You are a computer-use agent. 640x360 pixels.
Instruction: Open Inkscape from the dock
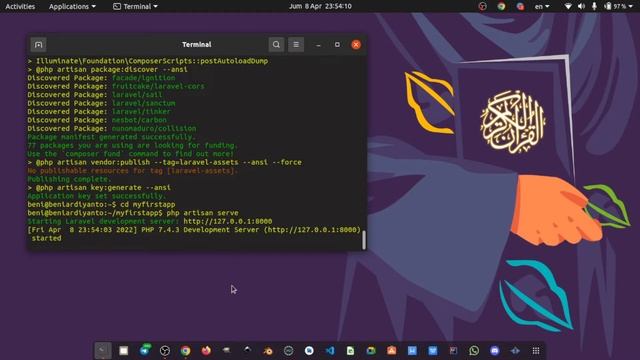pyautogui.click(x=247, y=350)
